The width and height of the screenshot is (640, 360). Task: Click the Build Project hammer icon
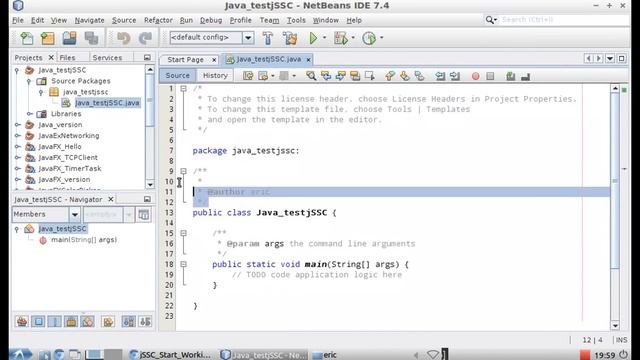pyautogui.click(x=268, y=38)
